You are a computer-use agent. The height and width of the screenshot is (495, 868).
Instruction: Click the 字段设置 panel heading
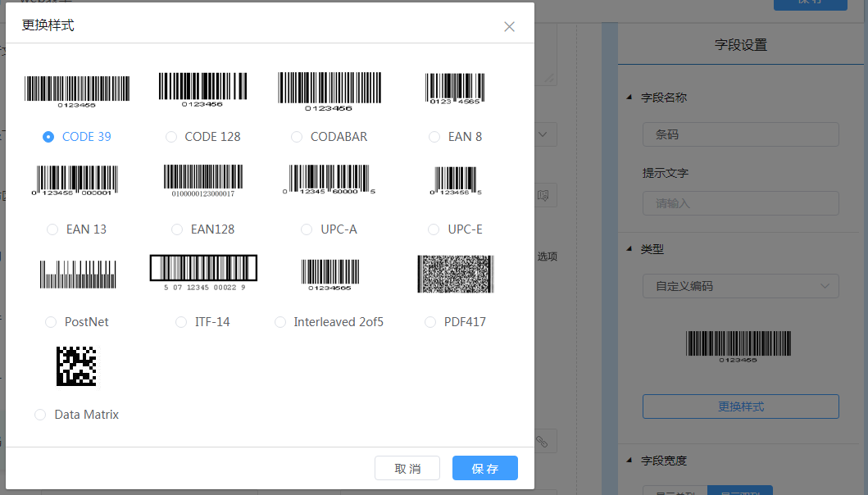(741, 45)
